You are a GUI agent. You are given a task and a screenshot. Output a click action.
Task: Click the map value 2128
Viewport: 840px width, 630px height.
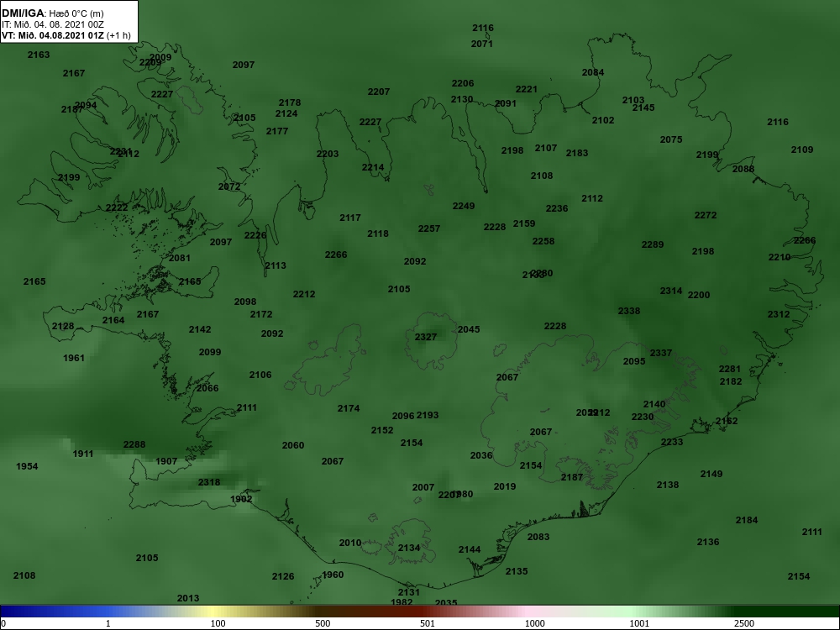coord(63,326)
